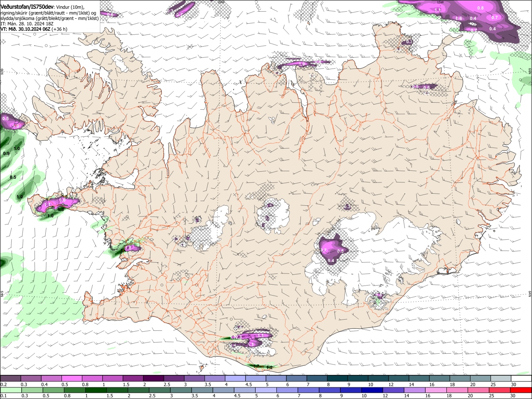This screenshot has height=399, width=532.
Task: Select the 'VT: Mið. 30.10.2024 06Z' valid time
Action: click(x=25, y=29)
